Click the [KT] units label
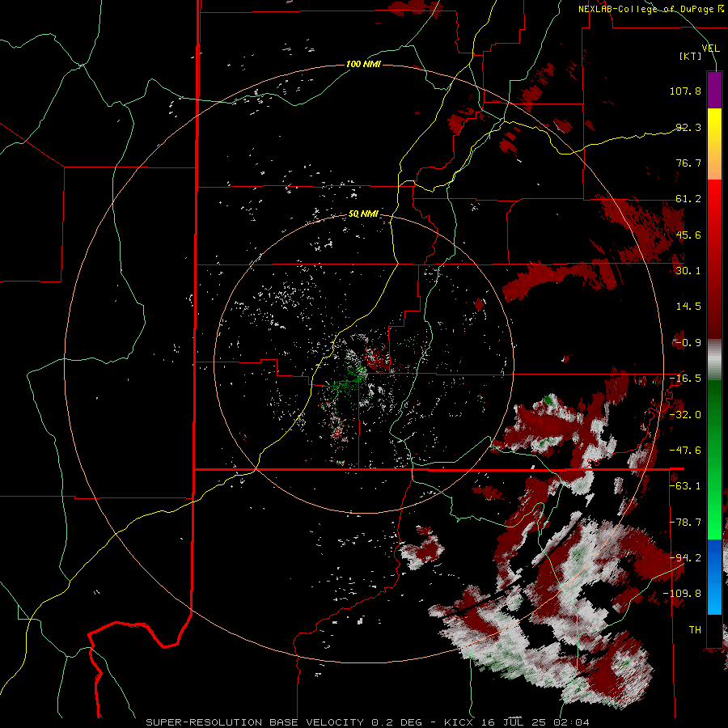Image resolution: width=728 pixels, height=728 pixels. click(x=691, y=56)
